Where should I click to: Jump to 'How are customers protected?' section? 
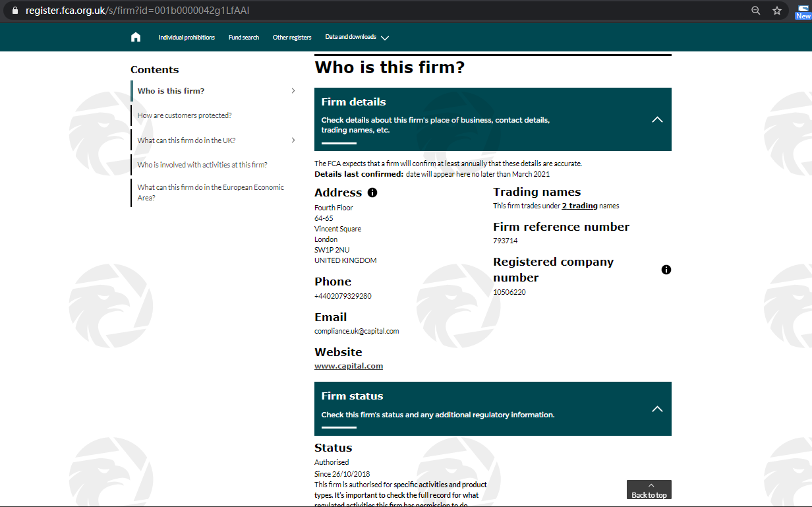[x=185, y=115]
